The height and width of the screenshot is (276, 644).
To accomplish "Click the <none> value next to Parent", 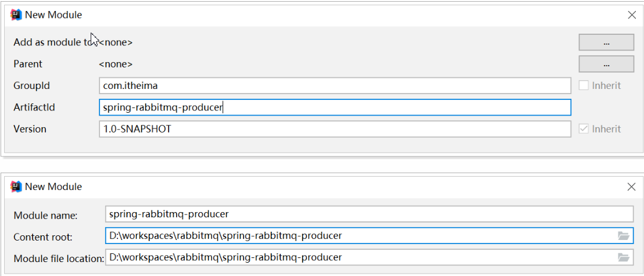I will tap(116, 64).
